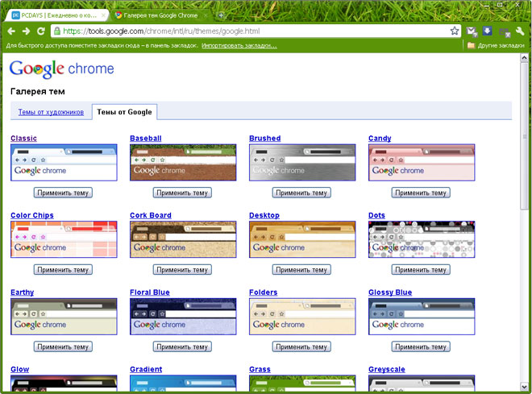The image size is (532, 394).
Task: Click the browser Back arrow
Action: [11, 31]
